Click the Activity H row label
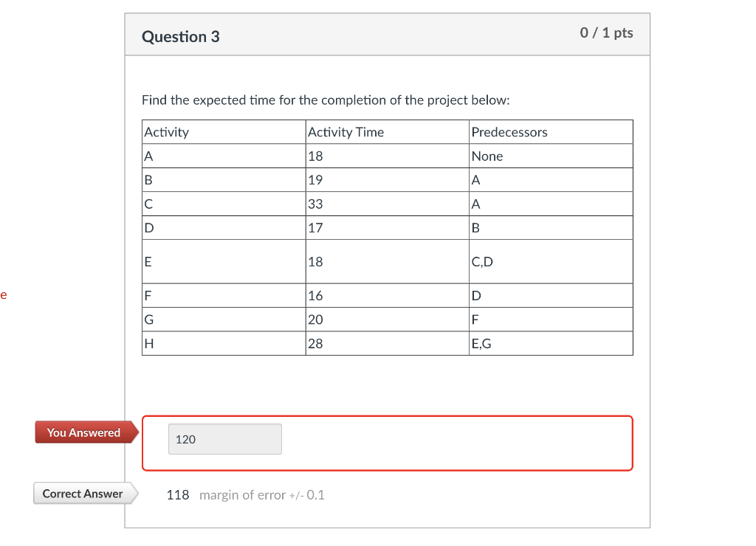This screenshot has width=756, height=546. [148, 343]
